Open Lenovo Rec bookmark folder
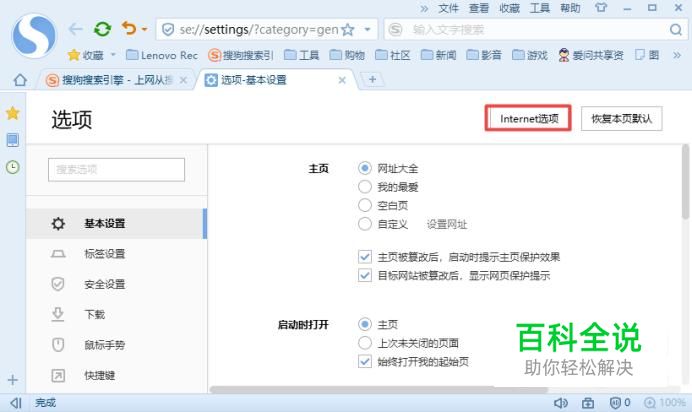This screenshot has width=692, height=412. pos(162,55)
